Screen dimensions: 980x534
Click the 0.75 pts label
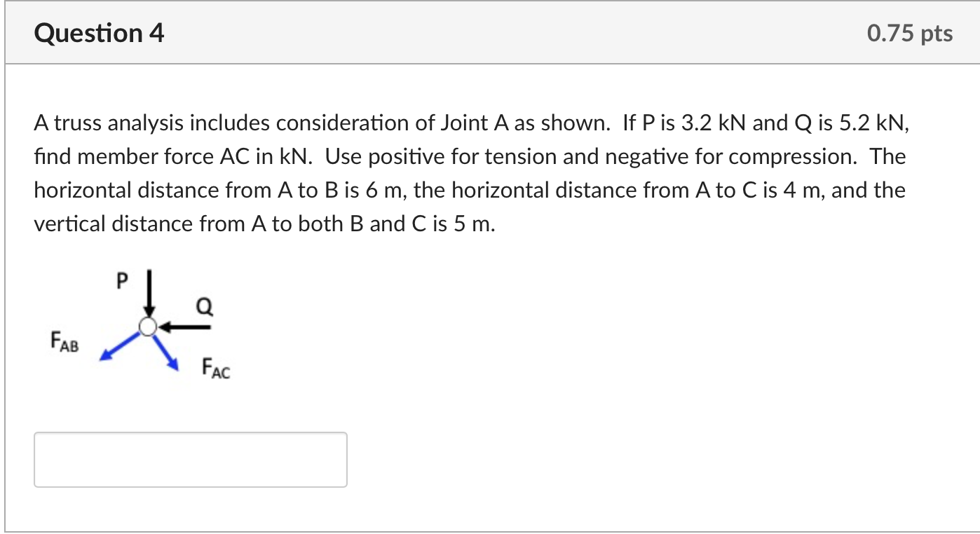pos(909,32)
